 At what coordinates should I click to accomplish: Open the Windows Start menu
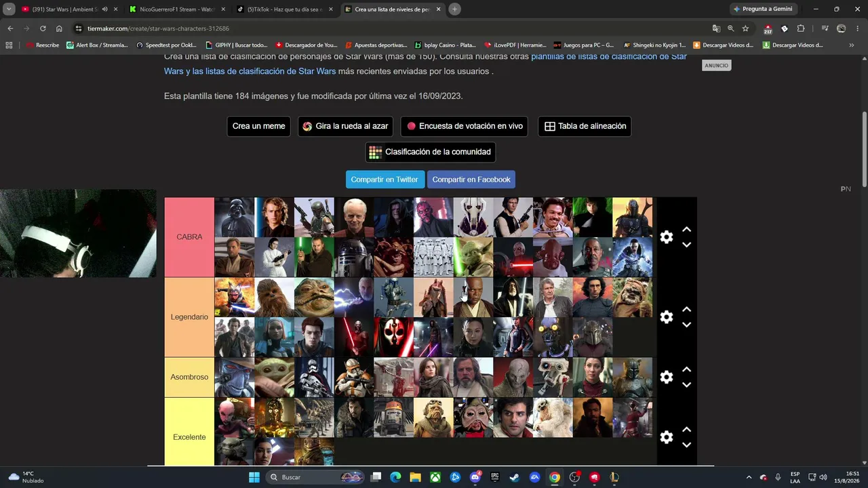click(x=254, y=477)
